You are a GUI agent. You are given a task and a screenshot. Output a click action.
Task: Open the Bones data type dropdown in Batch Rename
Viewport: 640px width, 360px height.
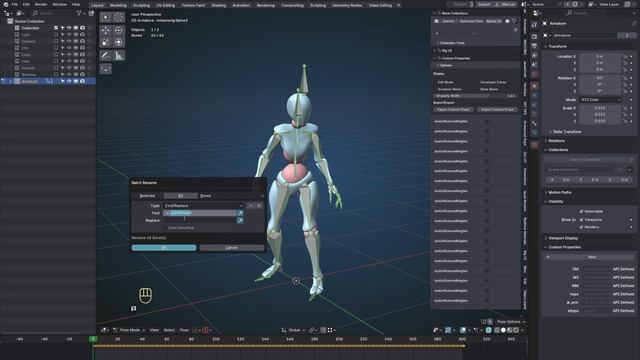click(x=231, y=196)
